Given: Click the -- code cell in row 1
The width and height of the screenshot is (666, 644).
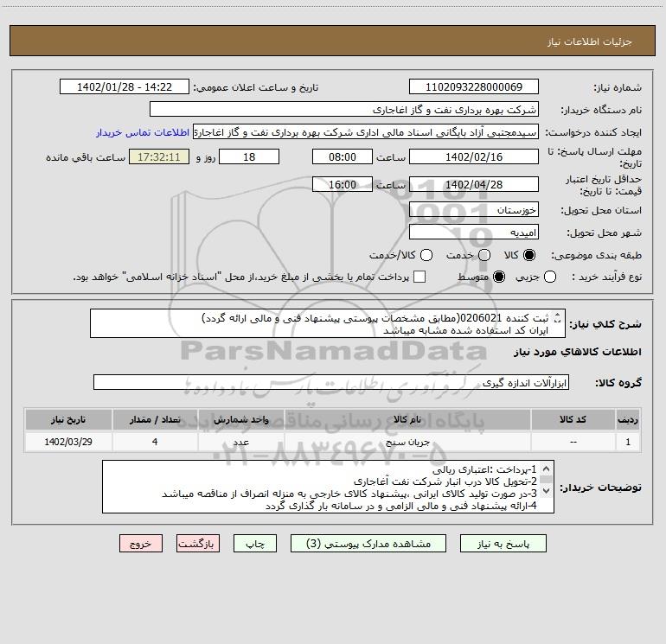Looking at the screenshot, I should (x=573, y=442).
